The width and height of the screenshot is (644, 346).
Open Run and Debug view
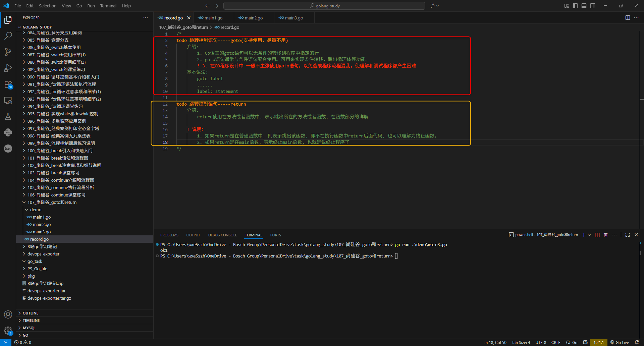pos(8,68)
